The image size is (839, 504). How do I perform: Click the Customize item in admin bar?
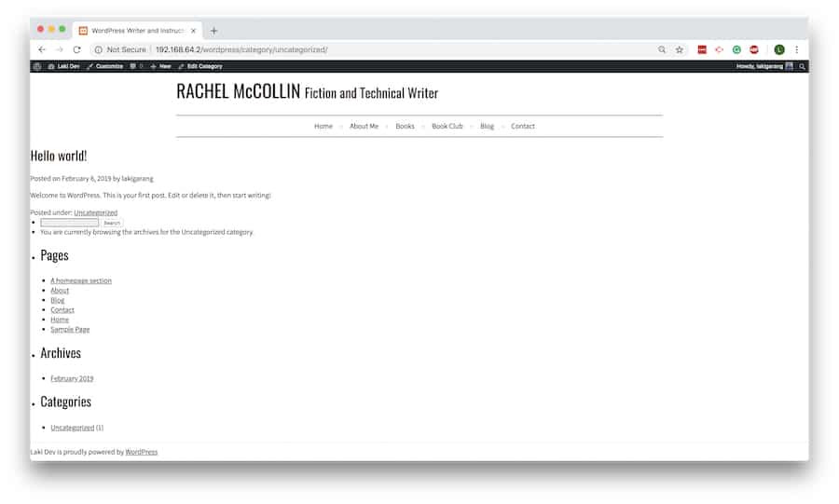point(104,66)
